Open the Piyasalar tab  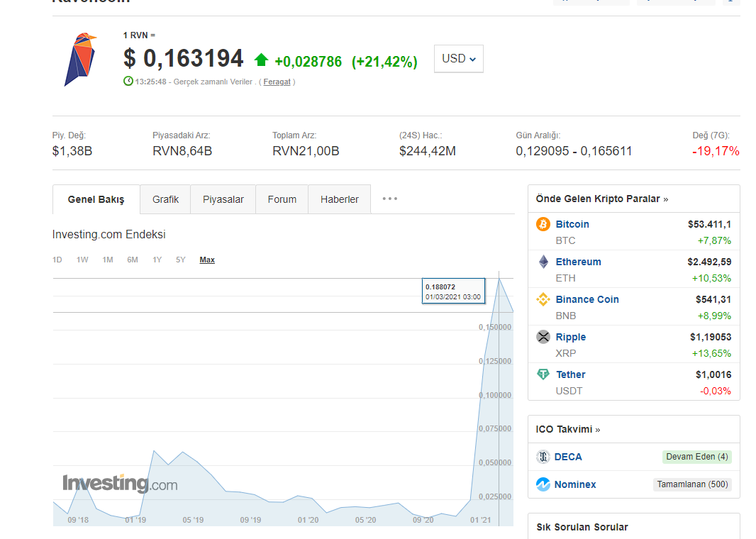coord(223,199)
